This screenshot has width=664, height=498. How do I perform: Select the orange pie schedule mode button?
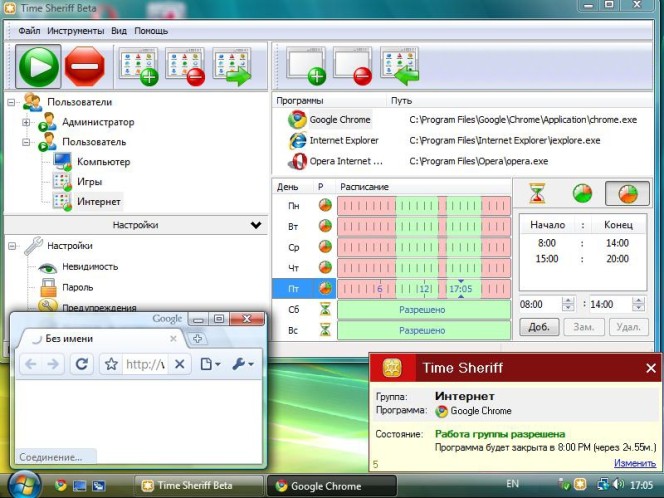[627, 194]
